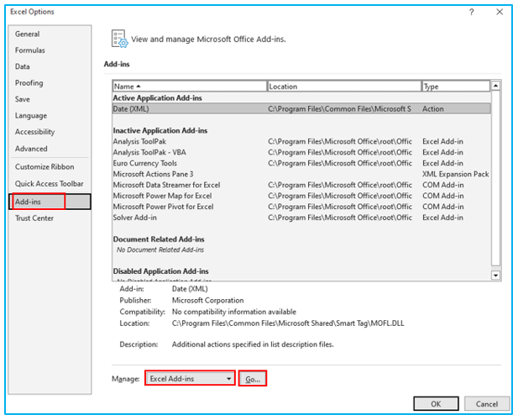Click the Cancel button
This screenshot has height=420, width=518.
point(487,404)
